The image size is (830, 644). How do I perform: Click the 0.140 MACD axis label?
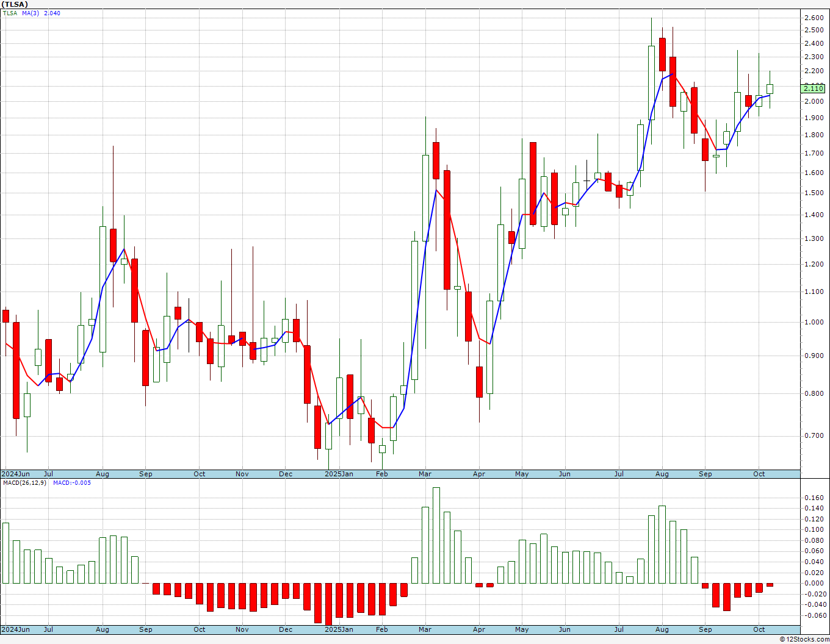[814, 508]
